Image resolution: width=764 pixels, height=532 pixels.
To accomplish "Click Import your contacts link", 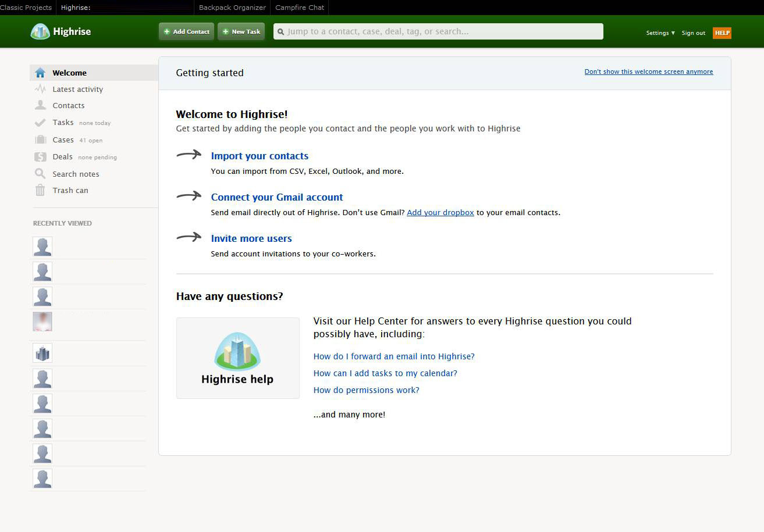I will tap(260, 156).
